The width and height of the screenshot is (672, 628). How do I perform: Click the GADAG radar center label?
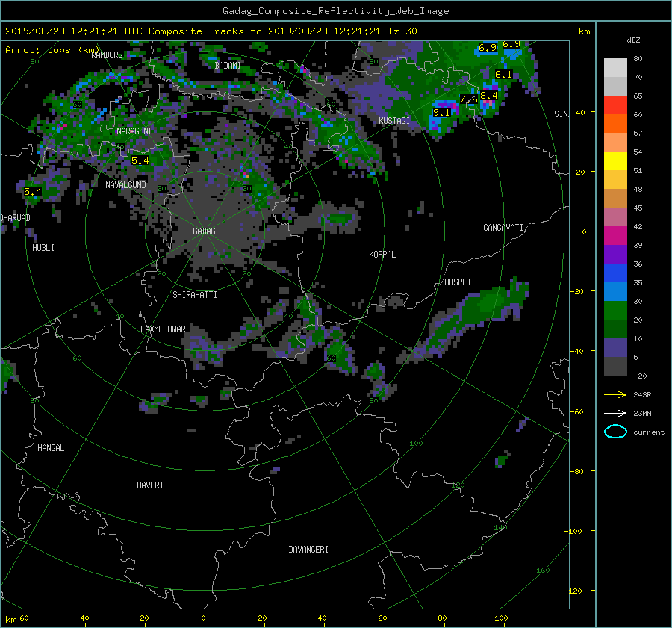click(x=204, y=231)
